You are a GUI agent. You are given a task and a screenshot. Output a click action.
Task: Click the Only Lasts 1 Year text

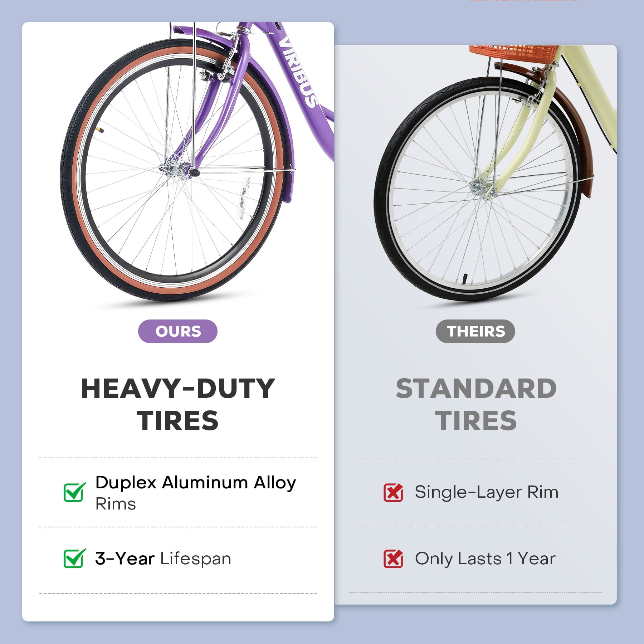click(485, 558)
